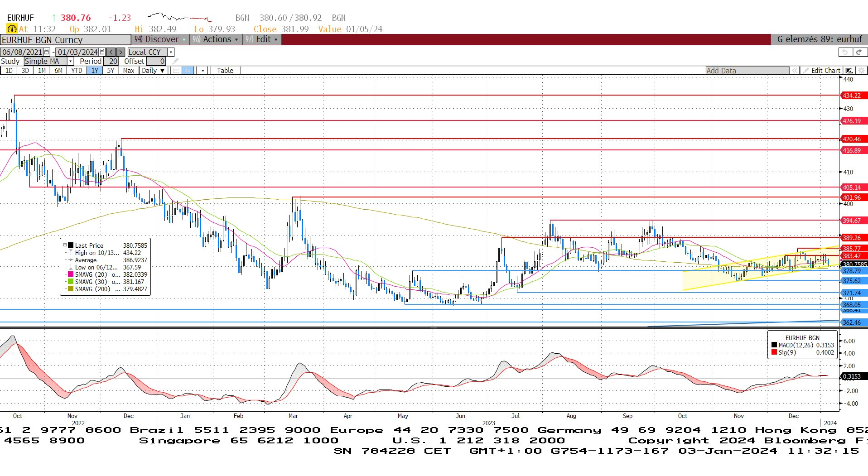Select the Max range tab
Screen dimensions: 868x476
(129, 71)
